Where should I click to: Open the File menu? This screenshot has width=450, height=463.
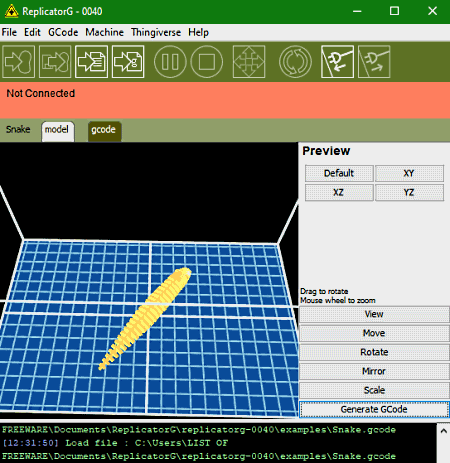(9, 32)
